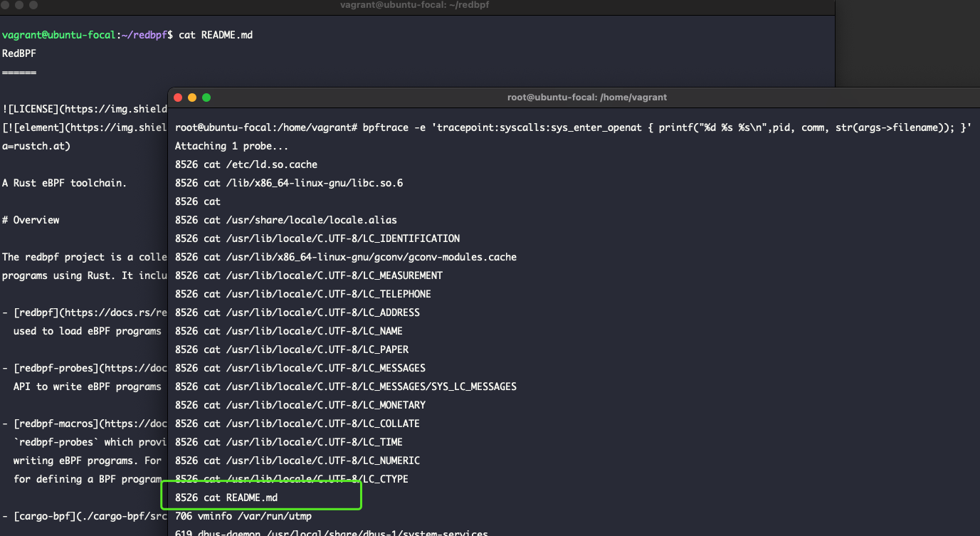Select the LC_CTYPE output line
This screenshot has height=536, width=980.
(292, 479)
